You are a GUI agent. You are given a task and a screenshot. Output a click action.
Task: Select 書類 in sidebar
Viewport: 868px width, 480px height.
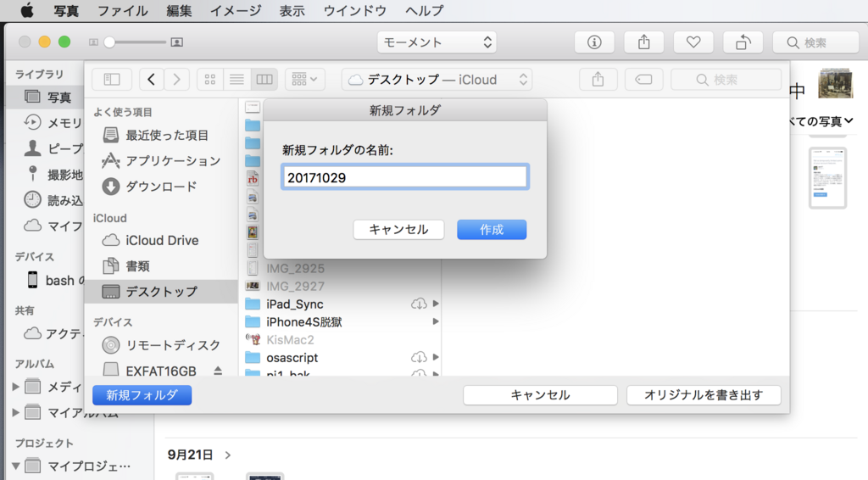(161, 265)
